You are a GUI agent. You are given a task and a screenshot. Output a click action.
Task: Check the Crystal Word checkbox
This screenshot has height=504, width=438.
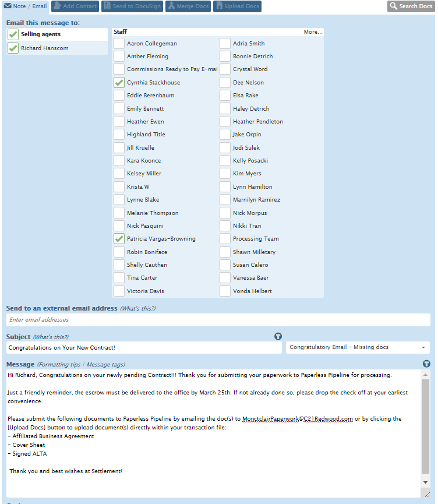pyautogui.click(x=225, y=69)
